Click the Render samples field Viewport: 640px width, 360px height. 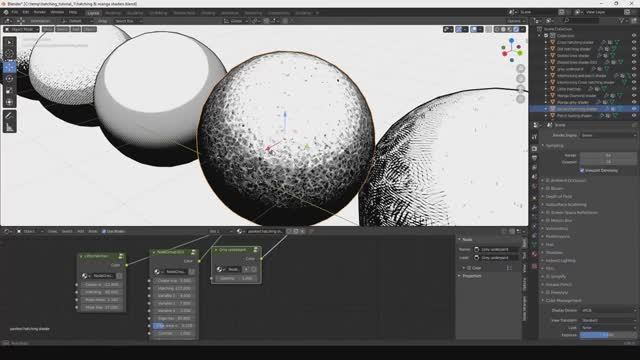[x=608, y=155]
